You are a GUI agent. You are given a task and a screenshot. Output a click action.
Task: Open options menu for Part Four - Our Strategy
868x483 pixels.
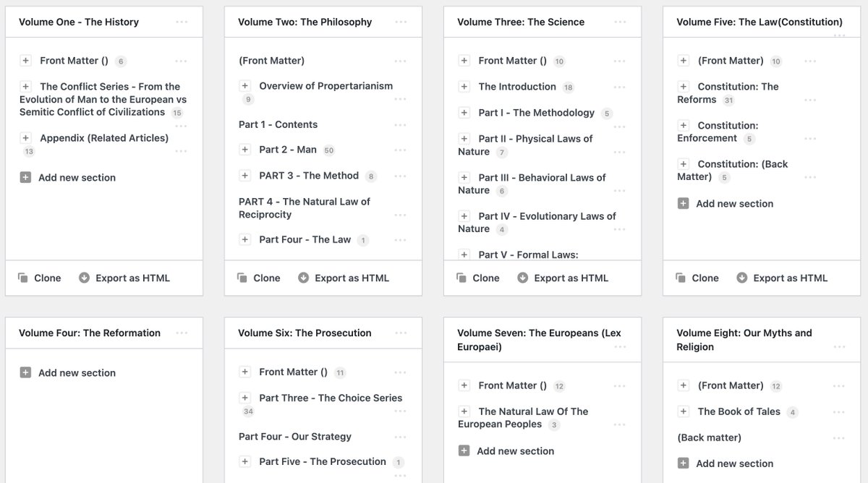[x=401, y=437]
